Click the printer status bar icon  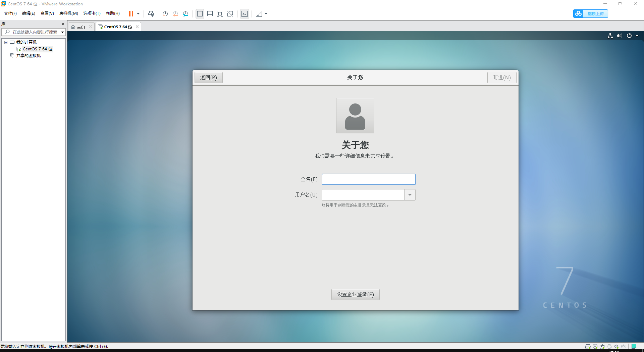point(609,347)
